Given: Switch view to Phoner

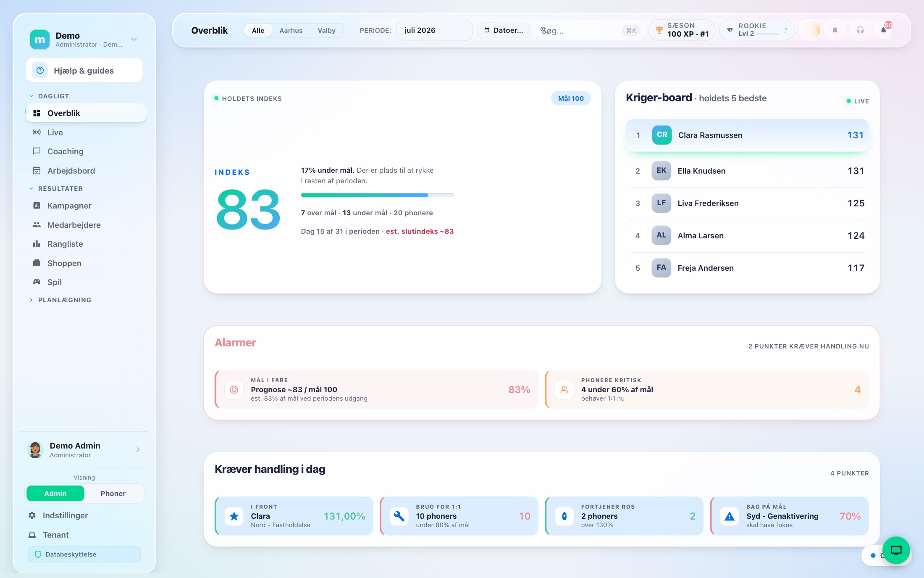Looking at the screenshot, I should [113, 494].
